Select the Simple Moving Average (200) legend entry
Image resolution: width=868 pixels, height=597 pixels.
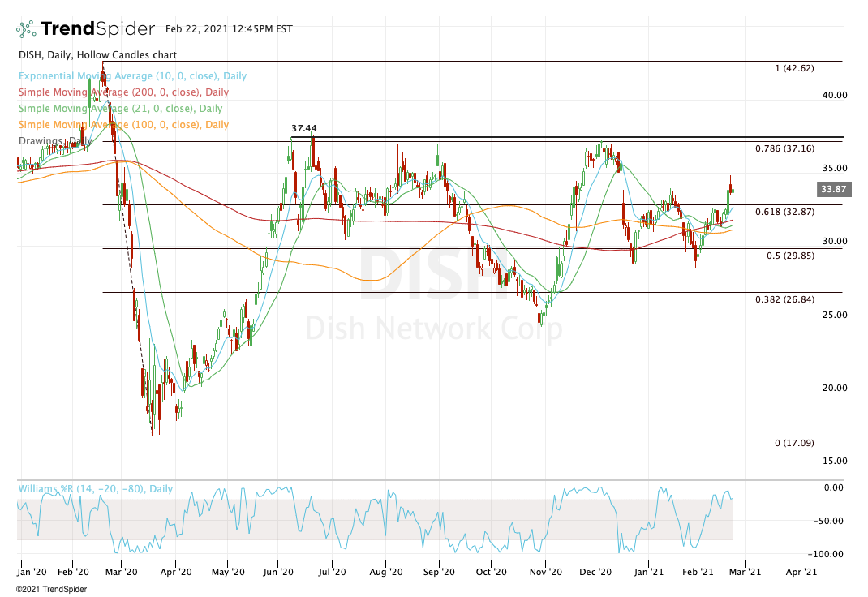point(123,92)
